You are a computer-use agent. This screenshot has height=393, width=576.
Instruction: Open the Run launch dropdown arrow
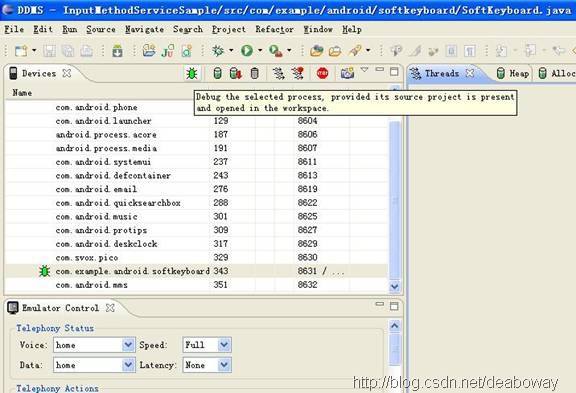click(260, 50)
